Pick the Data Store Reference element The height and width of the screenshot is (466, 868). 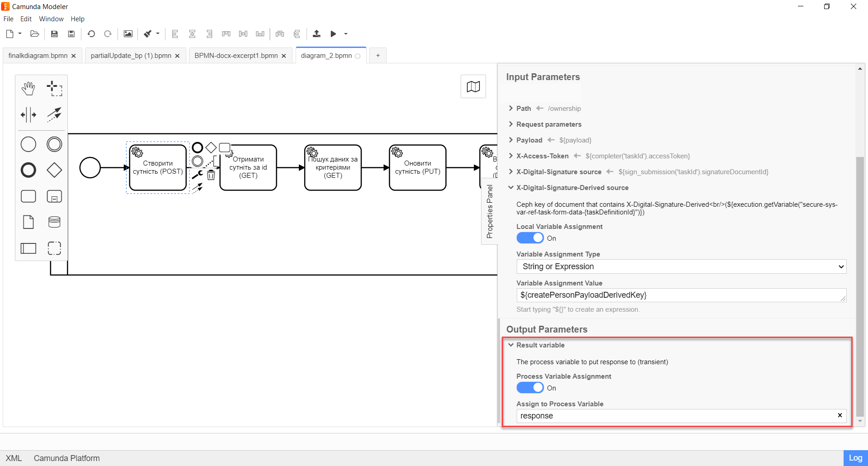(x=54, y=222)
